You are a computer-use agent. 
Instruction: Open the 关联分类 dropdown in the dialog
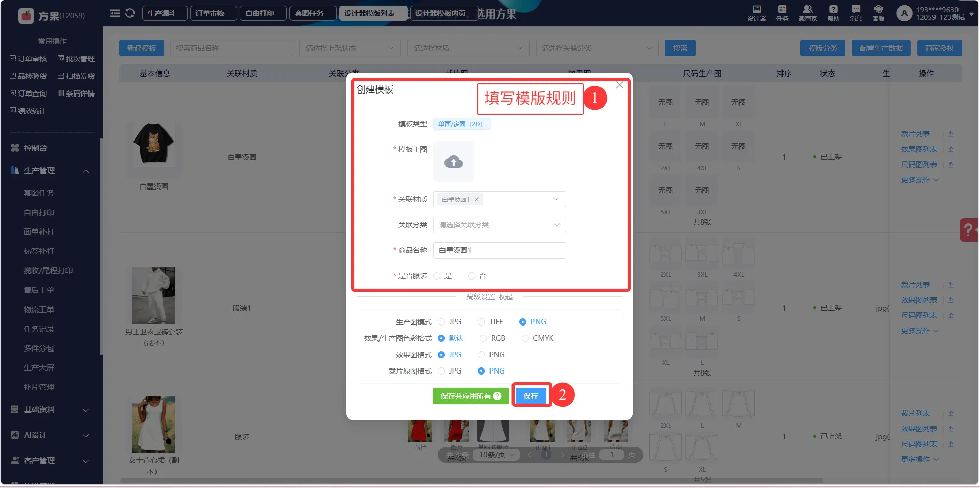point(500,225)
